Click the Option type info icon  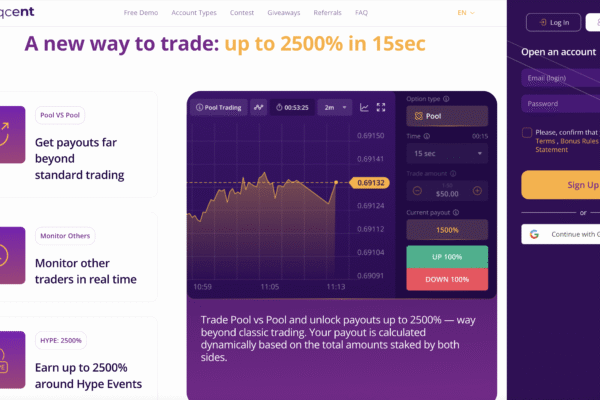(x=446, y=99)
